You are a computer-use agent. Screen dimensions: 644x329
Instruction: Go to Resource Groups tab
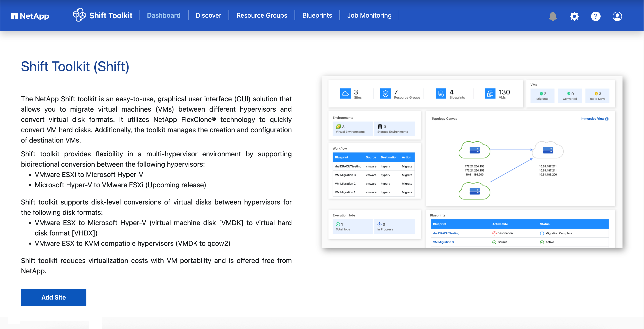(262, 15)
